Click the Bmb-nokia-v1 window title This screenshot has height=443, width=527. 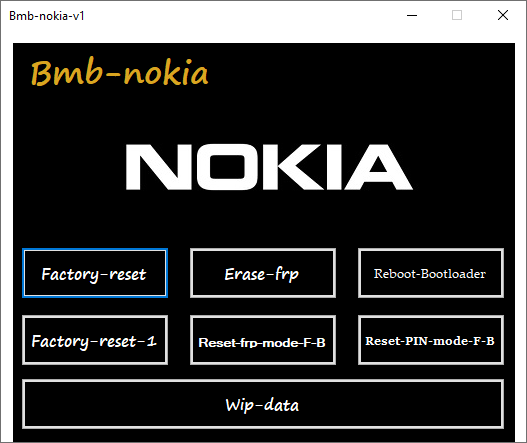(47, 16)
